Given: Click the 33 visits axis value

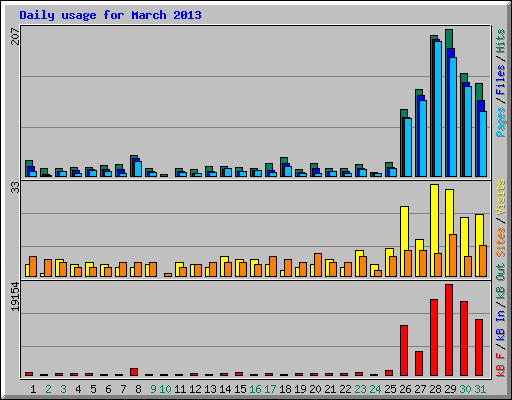Looking at the screenshot, I should (15, 188).
